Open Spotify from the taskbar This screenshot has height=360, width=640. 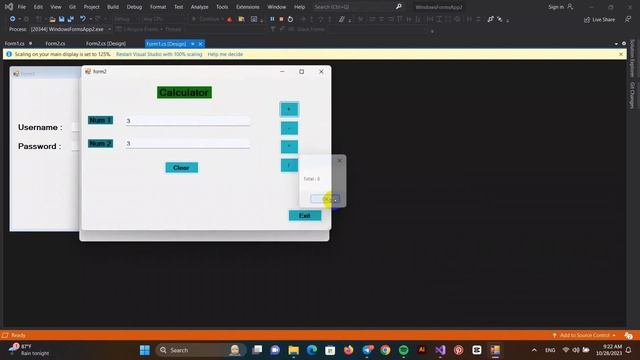coord(403,350)
